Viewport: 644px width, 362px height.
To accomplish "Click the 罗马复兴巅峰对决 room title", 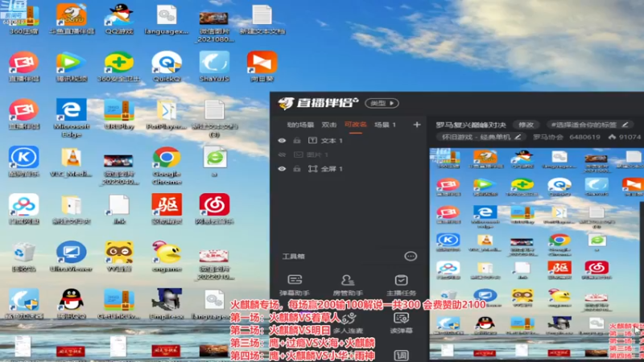I will pos(471,125).
